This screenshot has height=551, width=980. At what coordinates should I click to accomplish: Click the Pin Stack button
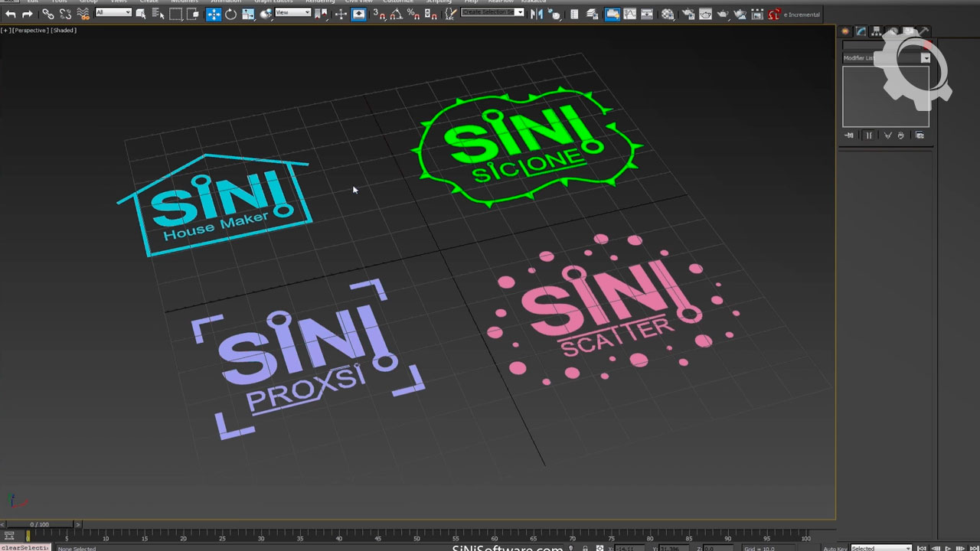coord(849,135)
